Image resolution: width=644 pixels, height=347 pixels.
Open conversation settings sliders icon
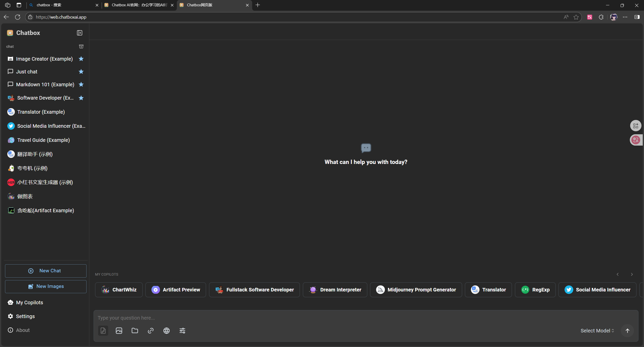pyautogui.click(x=182, y=331)
